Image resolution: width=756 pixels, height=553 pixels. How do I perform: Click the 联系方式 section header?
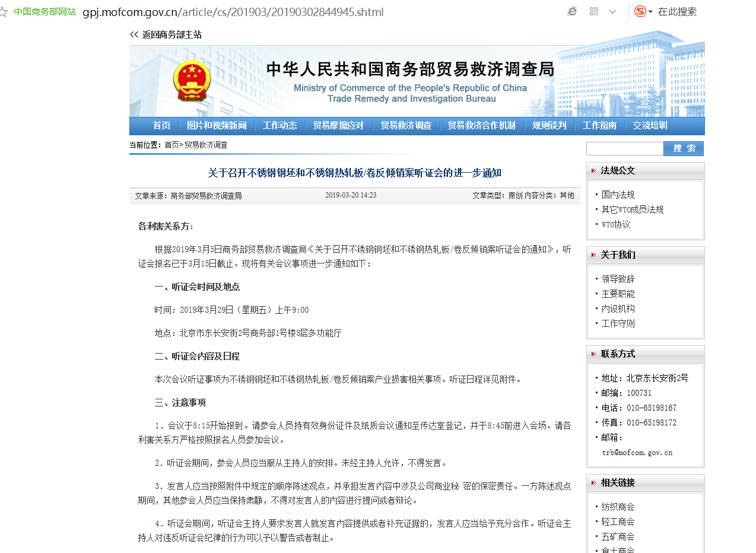pyautogui.click(x=618, y=354)
